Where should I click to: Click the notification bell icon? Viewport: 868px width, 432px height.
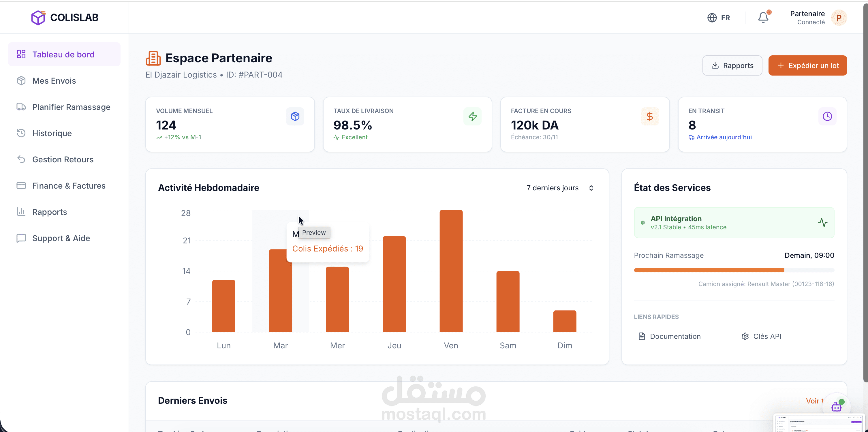(x=763, y=18)
